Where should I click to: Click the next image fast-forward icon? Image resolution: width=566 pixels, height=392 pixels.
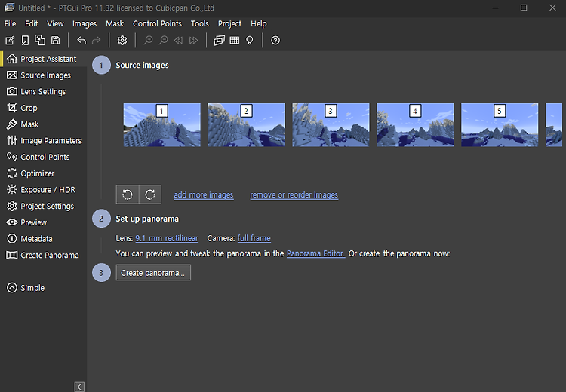(x=194, y=41)
